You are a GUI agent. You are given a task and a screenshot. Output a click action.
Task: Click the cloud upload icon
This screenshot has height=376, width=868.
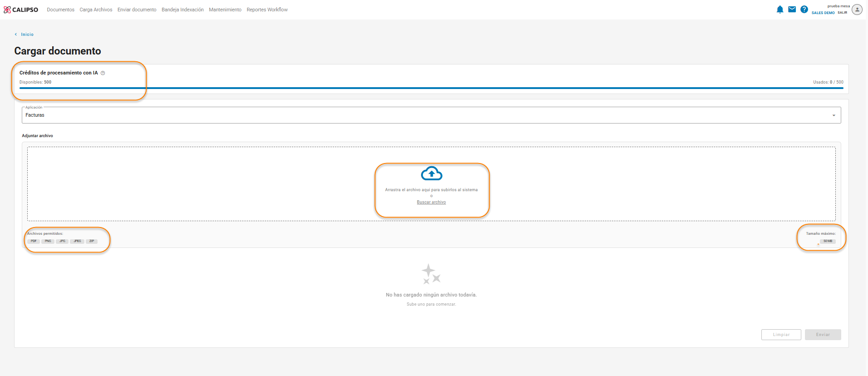[x=432, y=173]
